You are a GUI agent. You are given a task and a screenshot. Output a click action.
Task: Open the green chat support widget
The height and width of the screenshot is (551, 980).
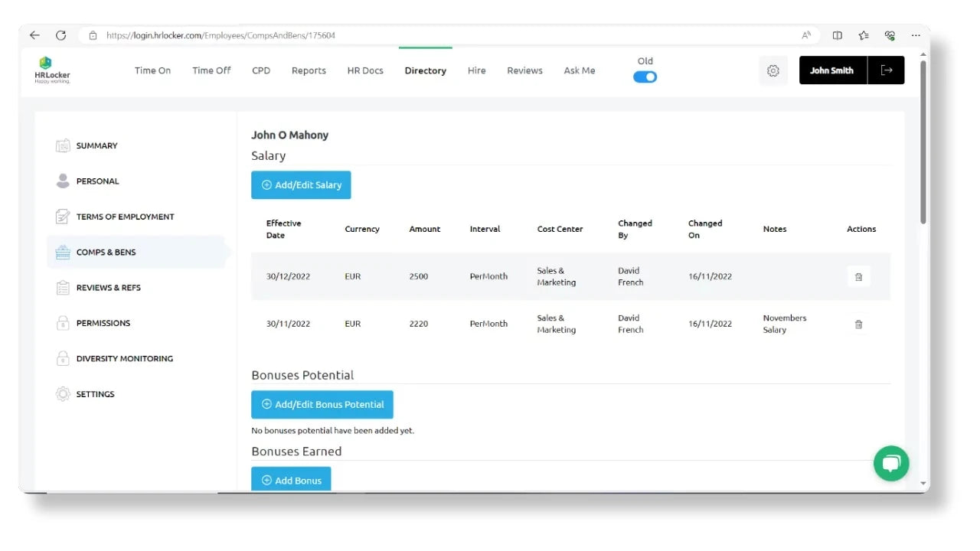point(891,464)
